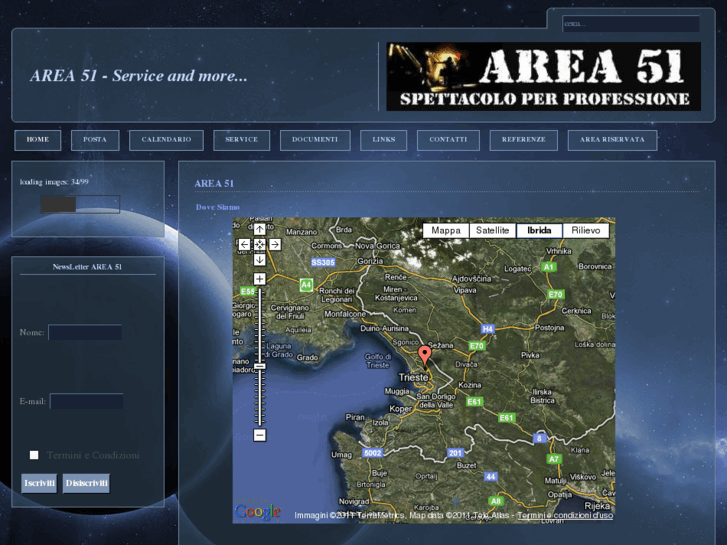This screenshot has height=545, width=727.
Task: Go to the SERVICE page
Action: click(242, 140)
